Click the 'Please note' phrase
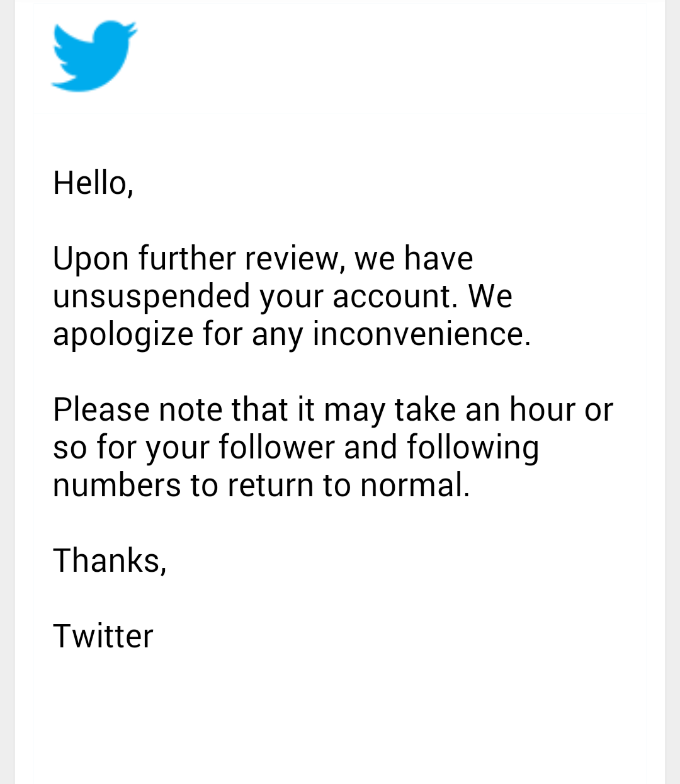Screen dimensions: 680x784 tap(138, 409)
